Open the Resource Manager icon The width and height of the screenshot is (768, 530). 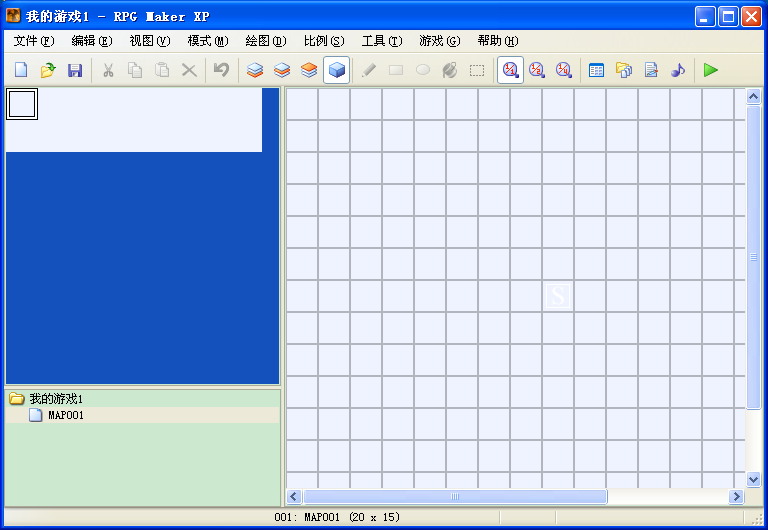click(x=624, y=70)
